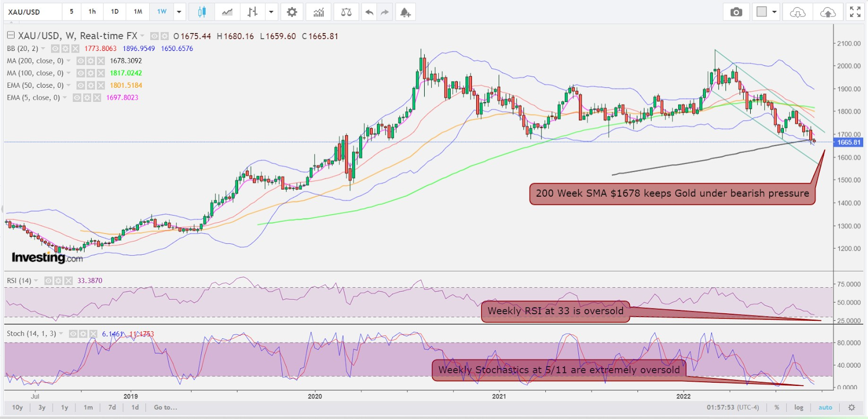Screen dimensions: 868x419
Task: Toggle percentage scale button
Action: (x=777, y=407)
